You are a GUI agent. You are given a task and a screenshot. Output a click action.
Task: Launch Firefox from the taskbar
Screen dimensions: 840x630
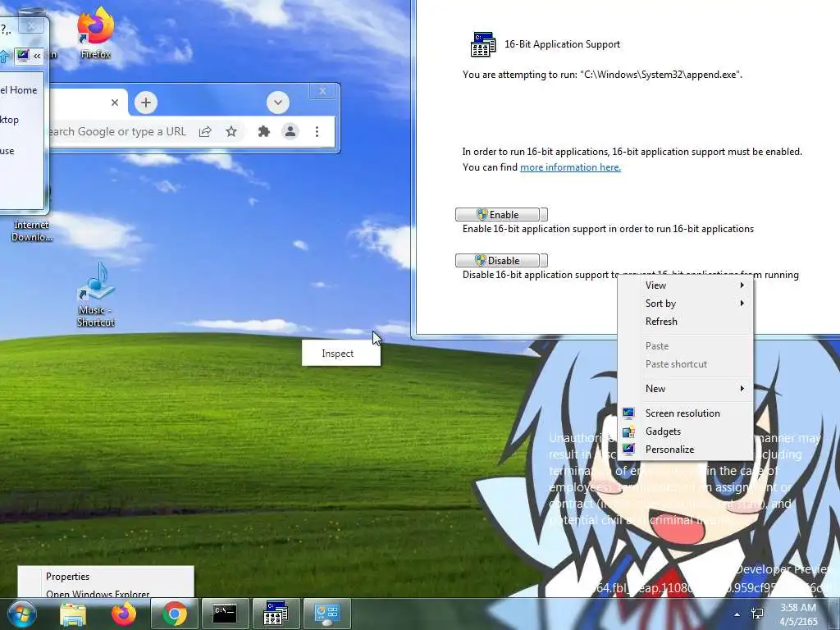(x=123, y=614)
